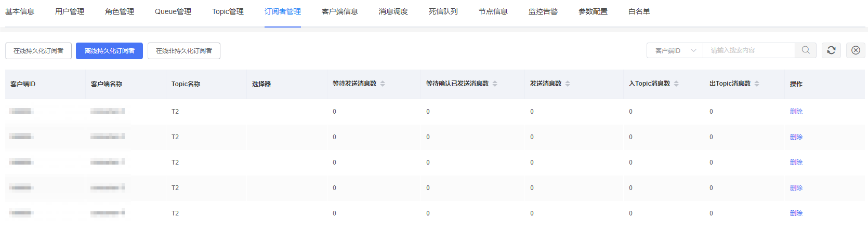Open the 白名单 tab

coord(639,11)
